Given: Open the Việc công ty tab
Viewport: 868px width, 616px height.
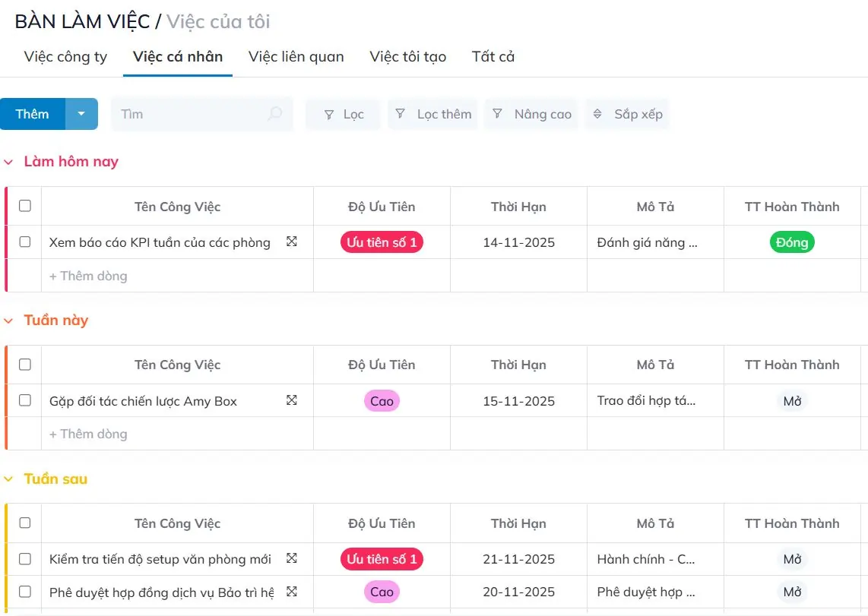Looking at the screenshot, I should pos(65,56).
